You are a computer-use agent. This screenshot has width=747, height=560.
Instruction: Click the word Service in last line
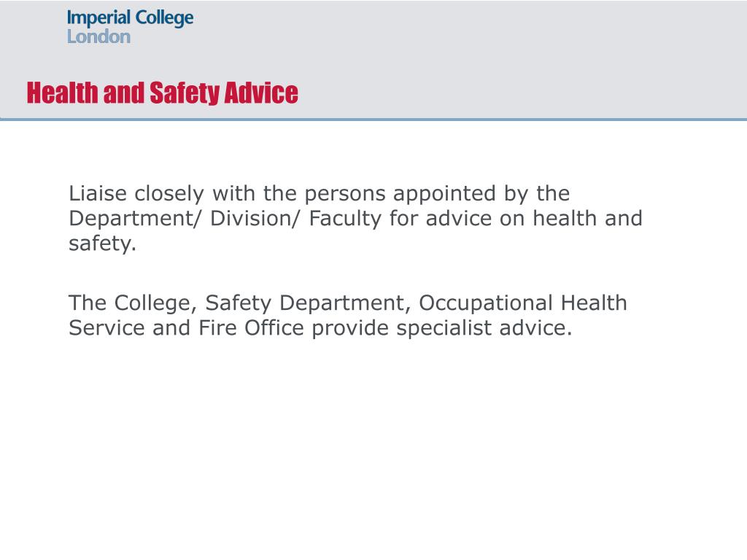pos(107,327)
